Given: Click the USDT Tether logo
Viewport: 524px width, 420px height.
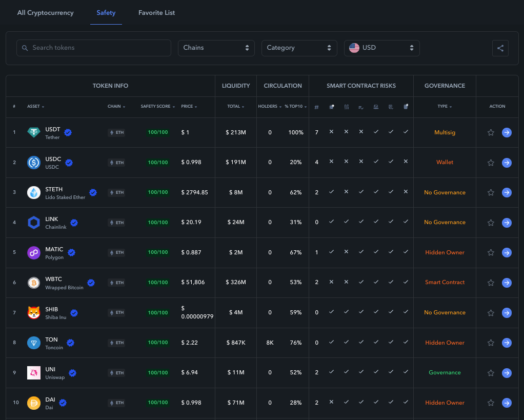Looking at the screenshot, I should coord(34,132).
